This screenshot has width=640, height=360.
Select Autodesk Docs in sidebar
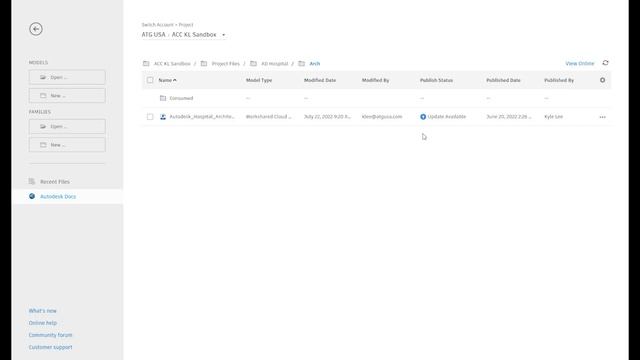pos(58,196)
